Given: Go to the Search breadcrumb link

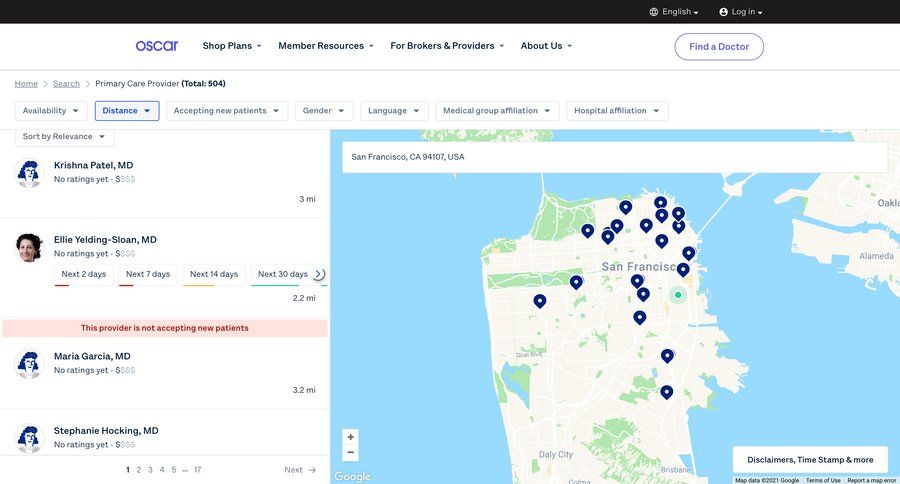Looking at the screenshot, I should [x=66, y=84].
